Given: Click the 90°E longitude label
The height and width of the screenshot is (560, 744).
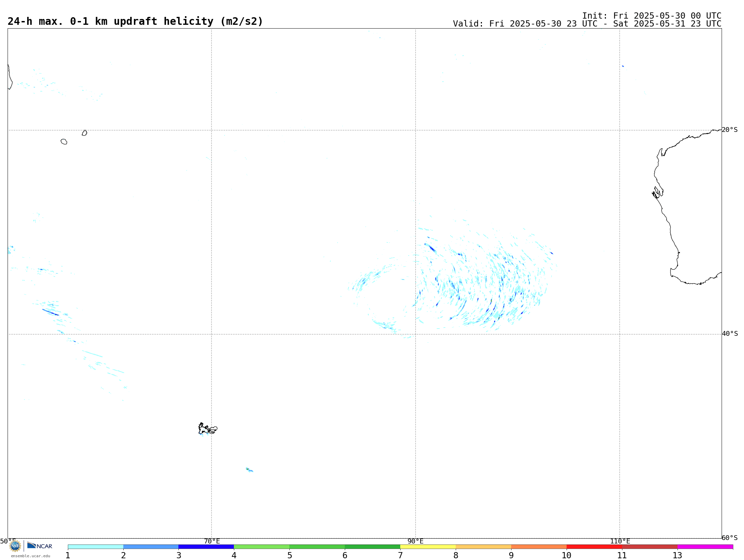Looking at the screenshot, I should (415, 541).
